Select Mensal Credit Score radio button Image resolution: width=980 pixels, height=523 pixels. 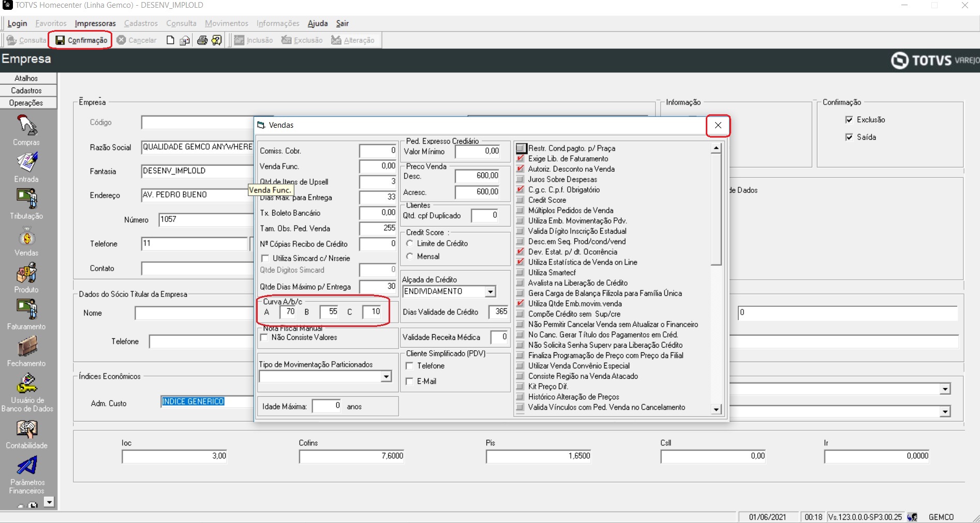click(x=410, y=256)
